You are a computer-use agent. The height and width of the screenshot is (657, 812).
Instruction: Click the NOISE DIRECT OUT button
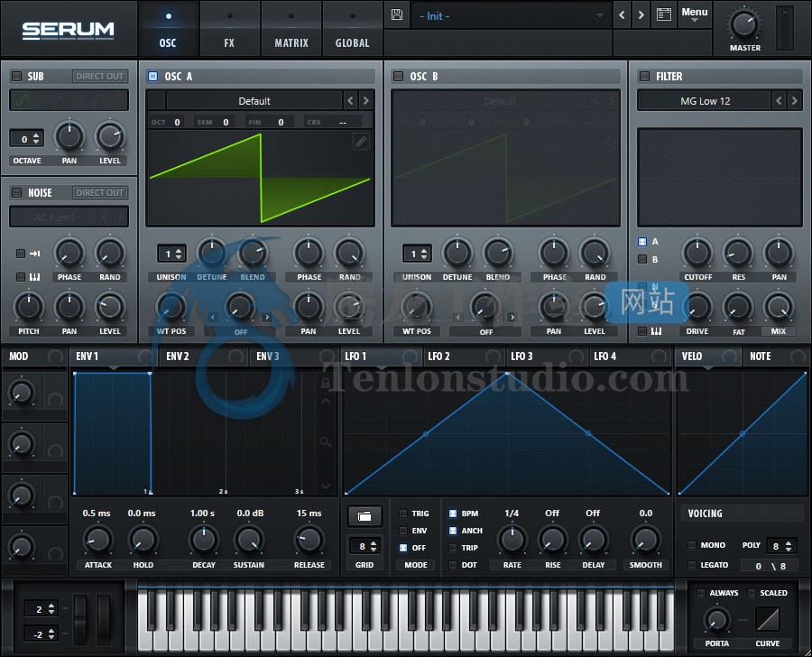pos(100,193)
